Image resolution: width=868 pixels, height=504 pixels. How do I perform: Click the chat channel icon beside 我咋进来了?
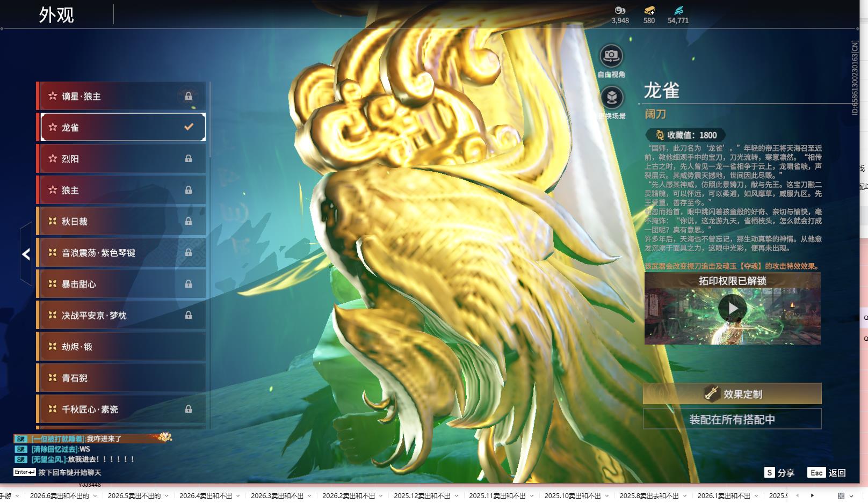tap(21, 439)
